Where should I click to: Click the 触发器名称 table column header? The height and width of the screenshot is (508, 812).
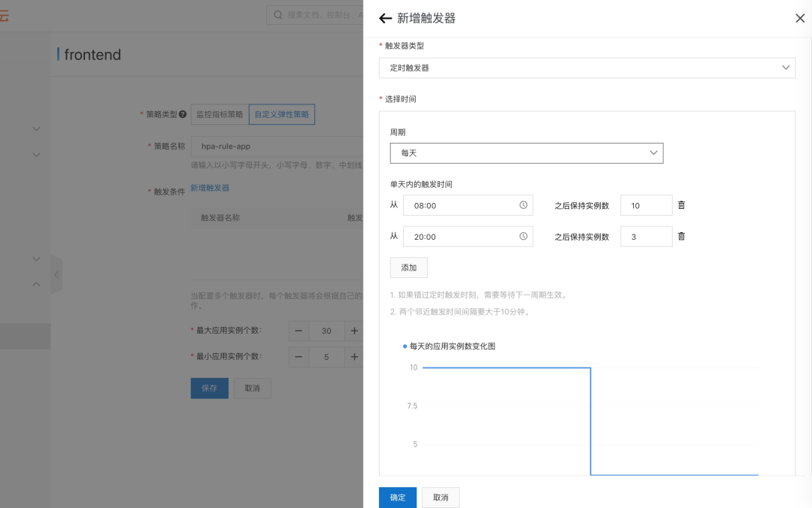coord(220,218)
